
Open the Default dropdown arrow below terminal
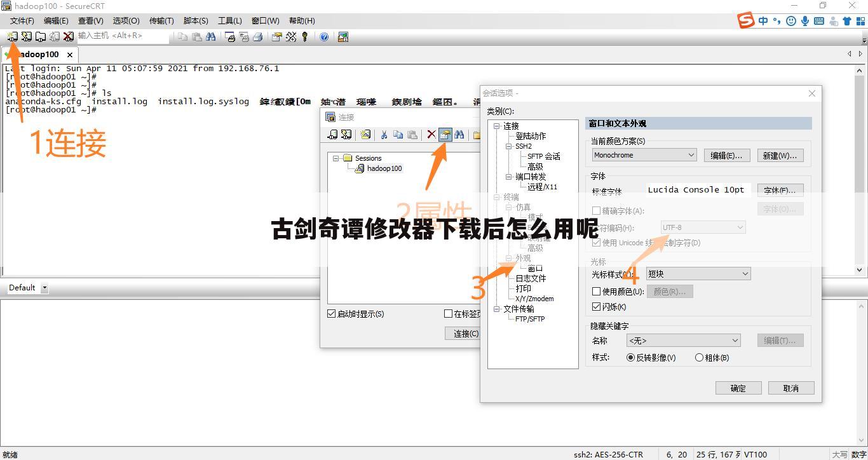(44, 288)
